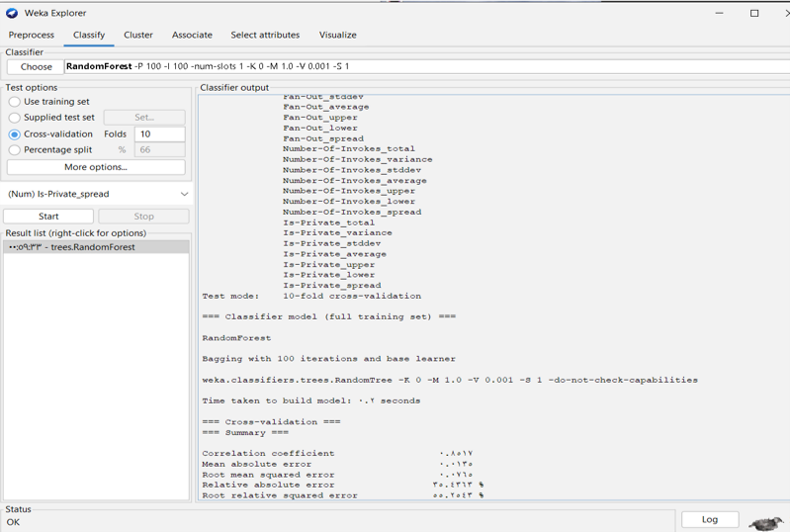Click the Start button
The height and width of the screenshot is (532, 790).
(x=48, y=217)
